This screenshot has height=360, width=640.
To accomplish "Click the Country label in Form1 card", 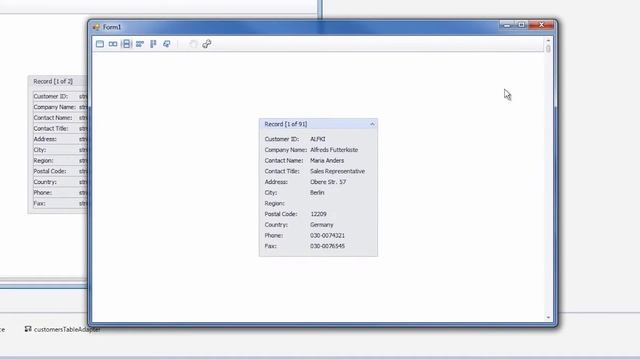I will click(276, 225).
